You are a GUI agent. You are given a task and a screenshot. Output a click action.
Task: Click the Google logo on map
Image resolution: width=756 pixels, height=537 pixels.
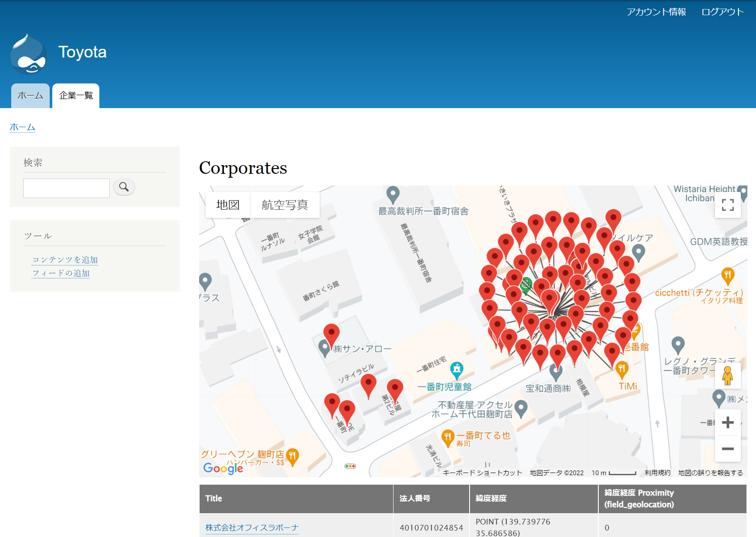[x=223, y=468]
